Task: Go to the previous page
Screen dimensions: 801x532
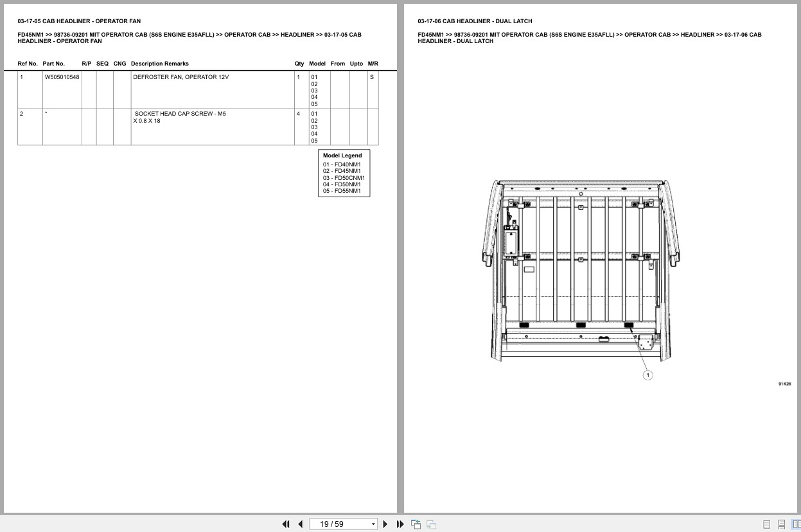Action: [x=300, y=524]
